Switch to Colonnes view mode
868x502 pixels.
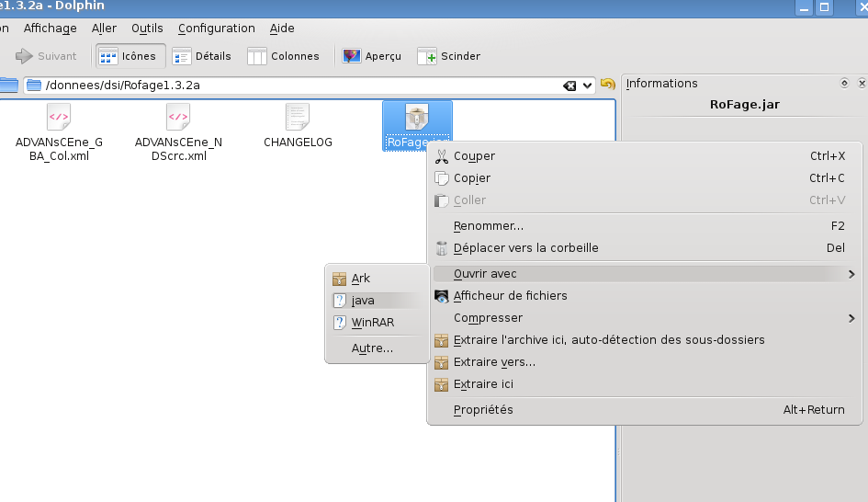[283, 56]
